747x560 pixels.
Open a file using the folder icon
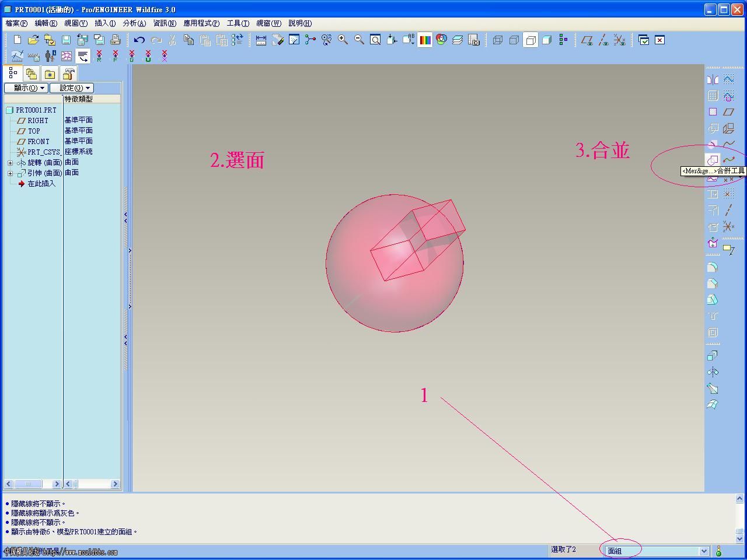click(33, 40)
